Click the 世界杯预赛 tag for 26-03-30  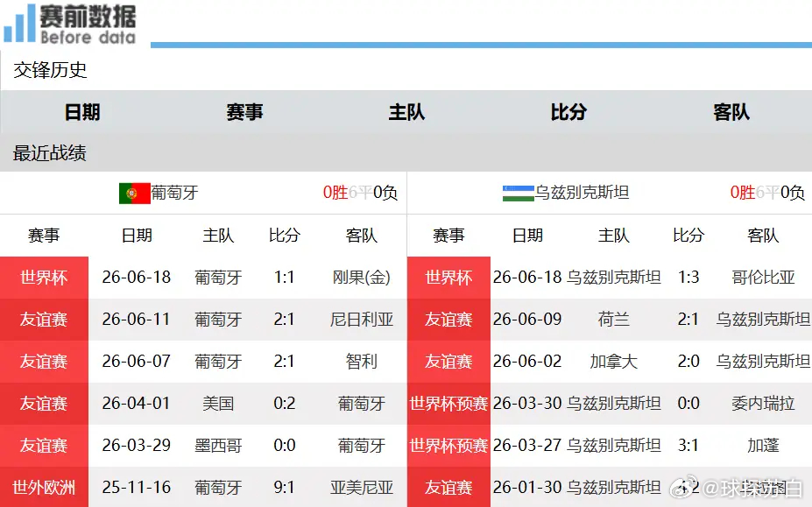tap(448, 404)
